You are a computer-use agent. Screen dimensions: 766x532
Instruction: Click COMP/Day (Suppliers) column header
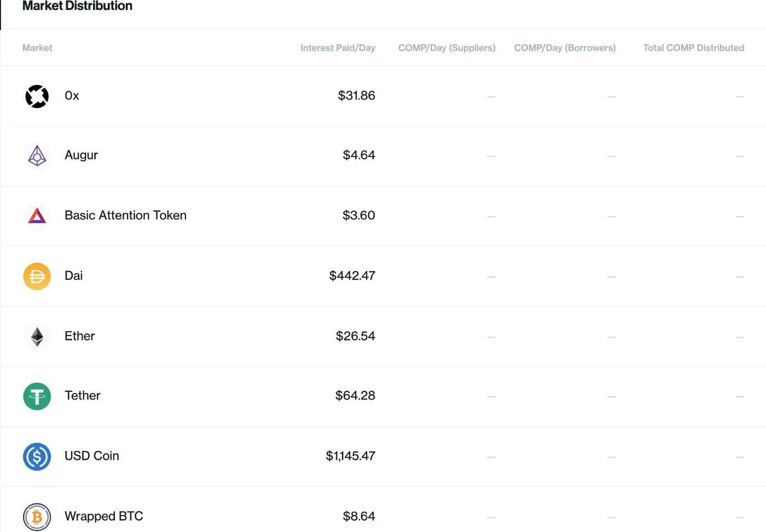point(446,48)
